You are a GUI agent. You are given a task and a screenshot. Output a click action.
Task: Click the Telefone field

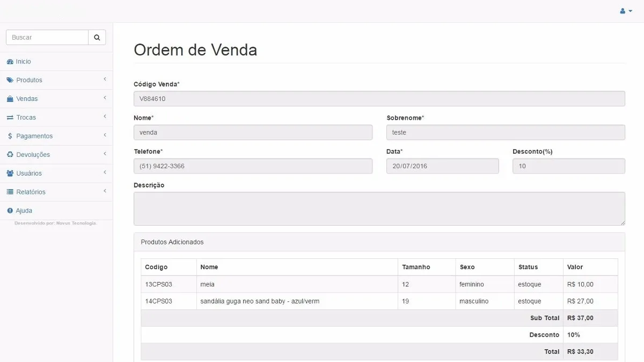253,166
